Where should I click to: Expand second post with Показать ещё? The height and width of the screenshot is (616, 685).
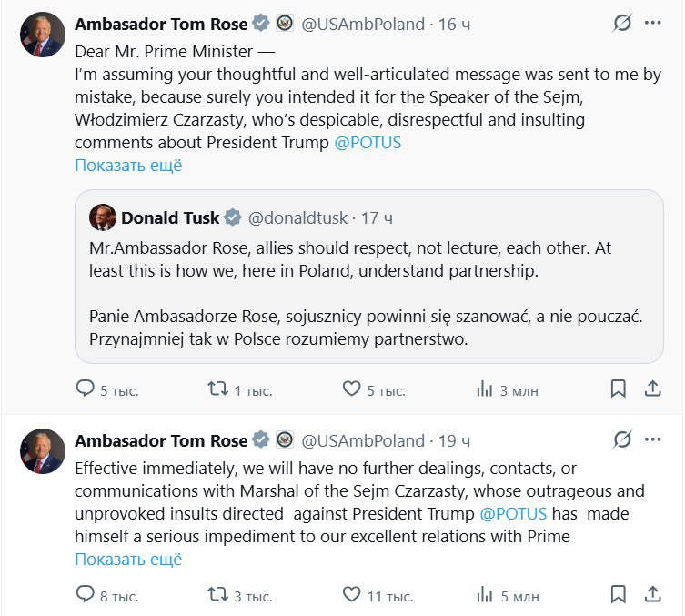[x=128, y=559]
